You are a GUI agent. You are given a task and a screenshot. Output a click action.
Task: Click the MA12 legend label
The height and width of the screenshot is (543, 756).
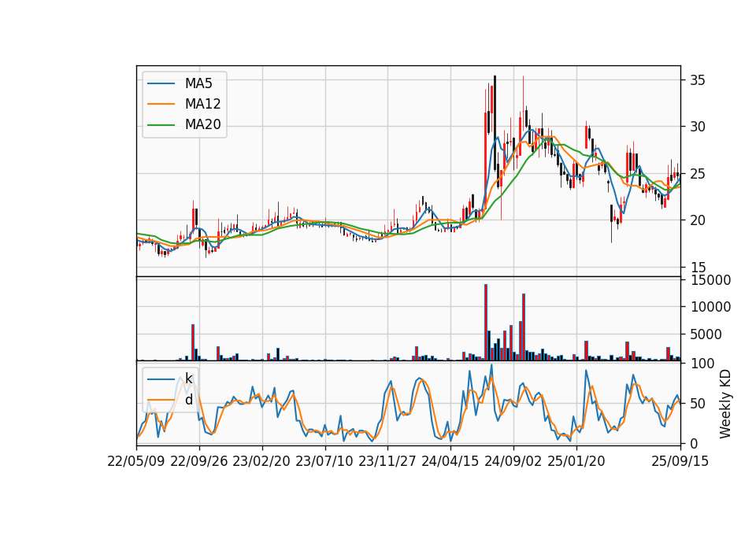(202, 104)
